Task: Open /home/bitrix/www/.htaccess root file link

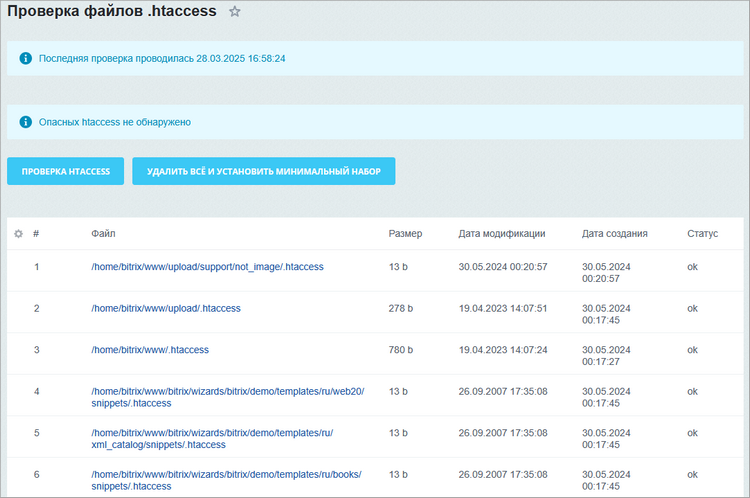Action: click(x=149, y=350)
